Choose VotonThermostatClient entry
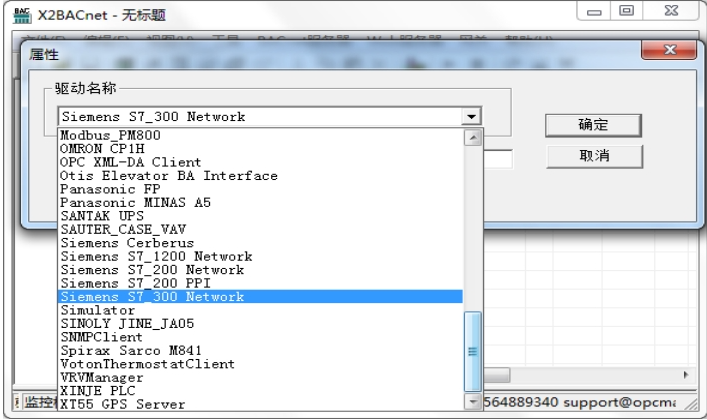The width and height of the screenshot is (707, 420). point(261,364)
